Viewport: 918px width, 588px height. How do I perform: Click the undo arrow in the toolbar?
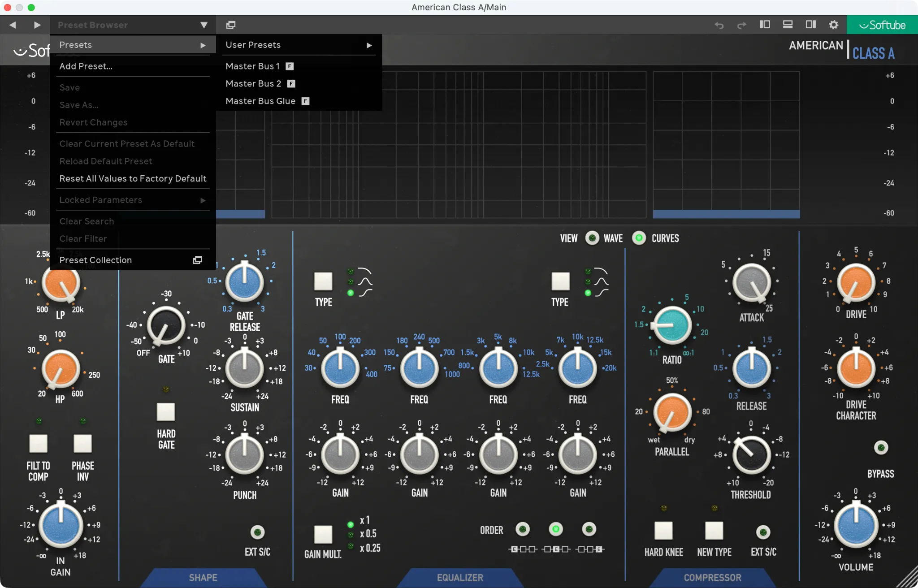click(x=719, y=25)
